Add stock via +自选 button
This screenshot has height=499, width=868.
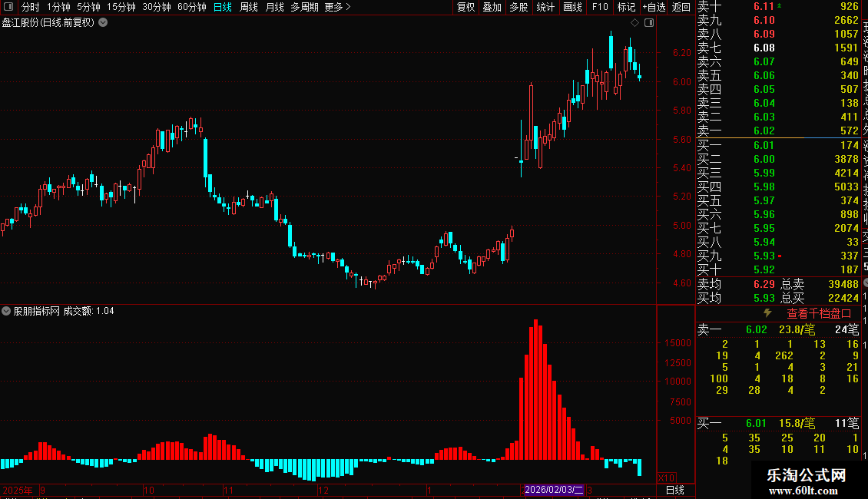tap(654, 7)
